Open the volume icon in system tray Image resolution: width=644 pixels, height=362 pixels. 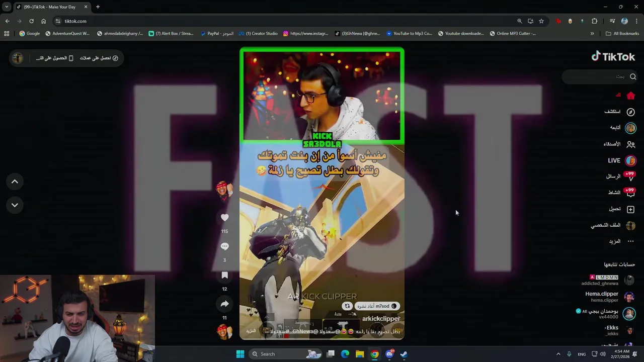603,354
